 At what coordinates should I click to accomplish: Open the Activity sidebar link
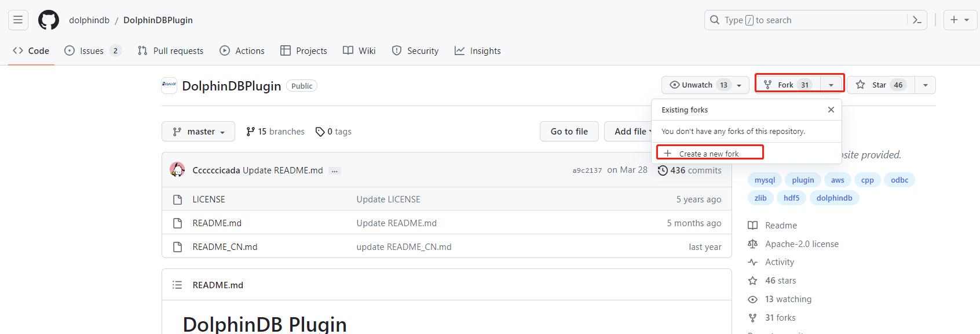coord(771,262)
